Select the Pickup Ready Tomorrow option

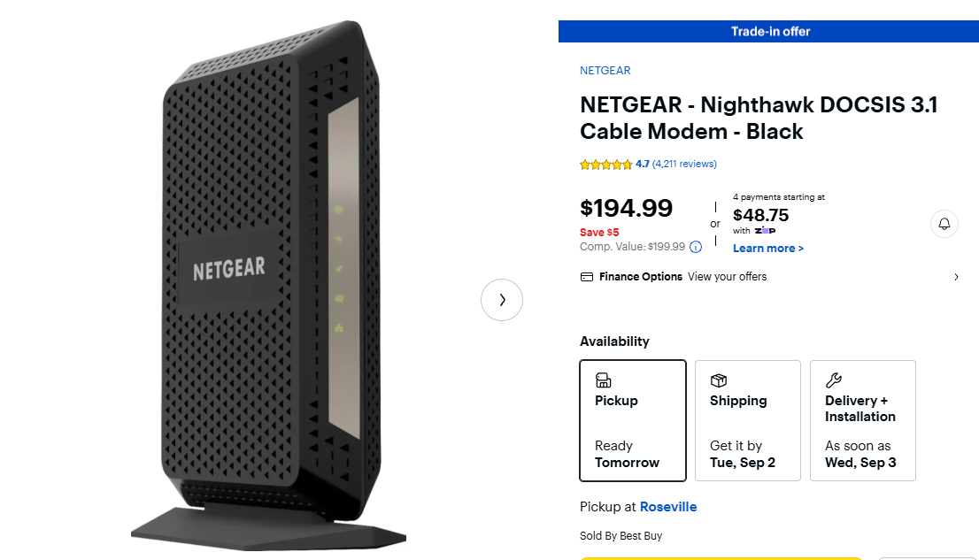pyautogui.click(x=633, y=420)
